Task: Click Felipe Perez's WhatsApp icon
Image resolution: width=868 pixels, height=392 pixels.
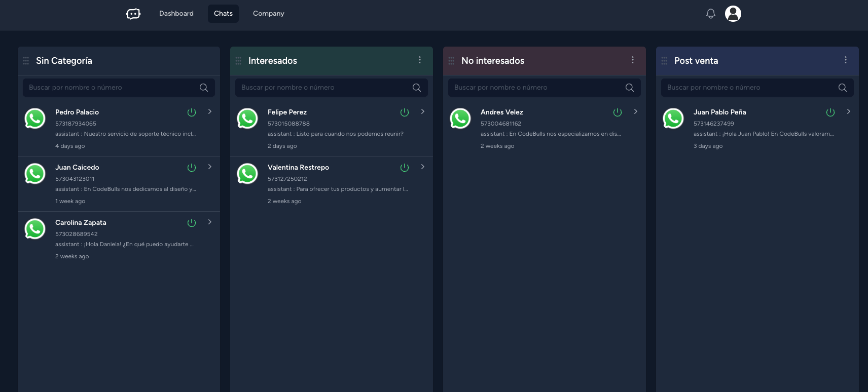Action: tap(247, 119)
